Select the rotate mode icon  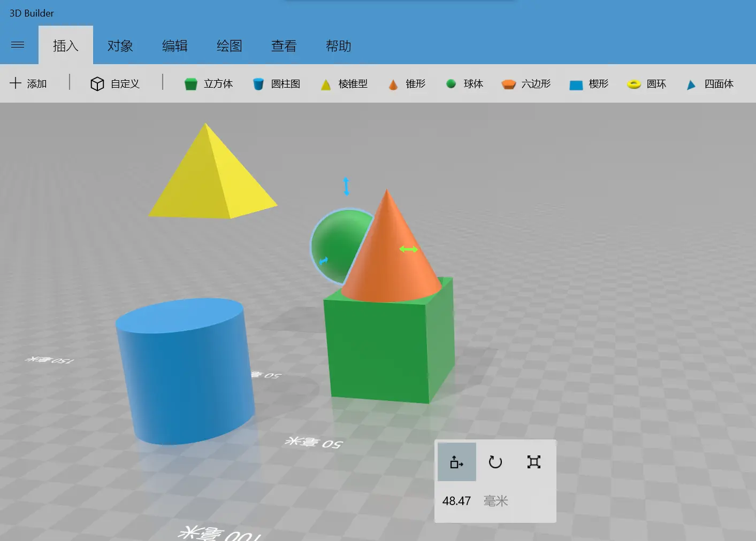click(495, 462)
